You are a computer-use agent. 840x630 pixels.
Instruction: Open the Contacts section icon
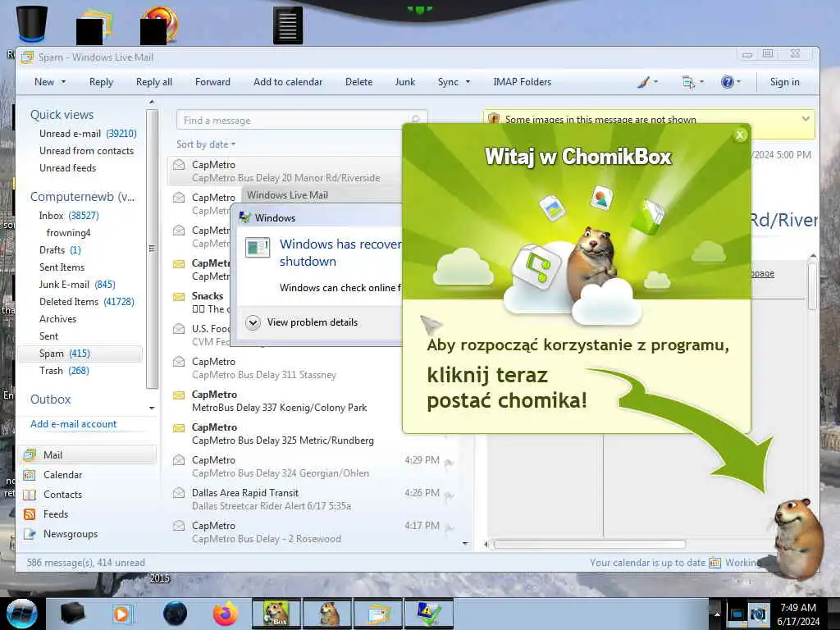pyautogui.click(x=30, y=495)
